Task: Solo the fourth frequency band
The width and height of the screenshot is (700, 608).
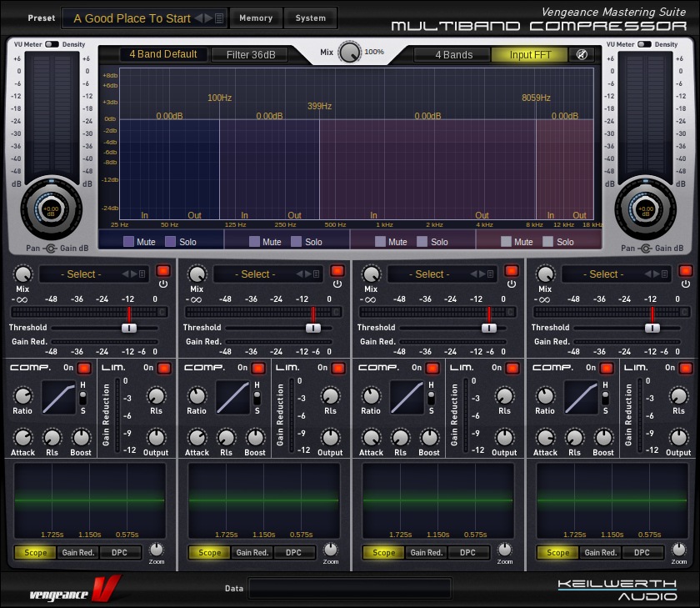Action: (548, 242)
